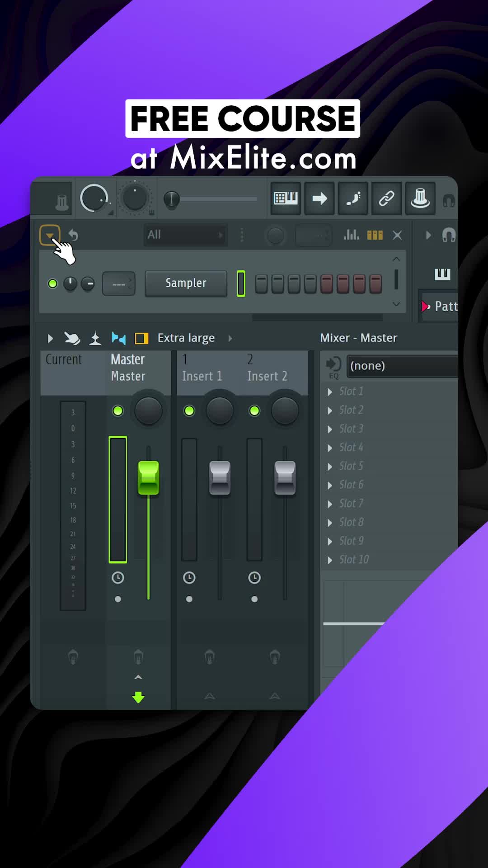488x868 pixels.
Task: Click the Sampler channel pan knob
Action: [x=70, y=283]
